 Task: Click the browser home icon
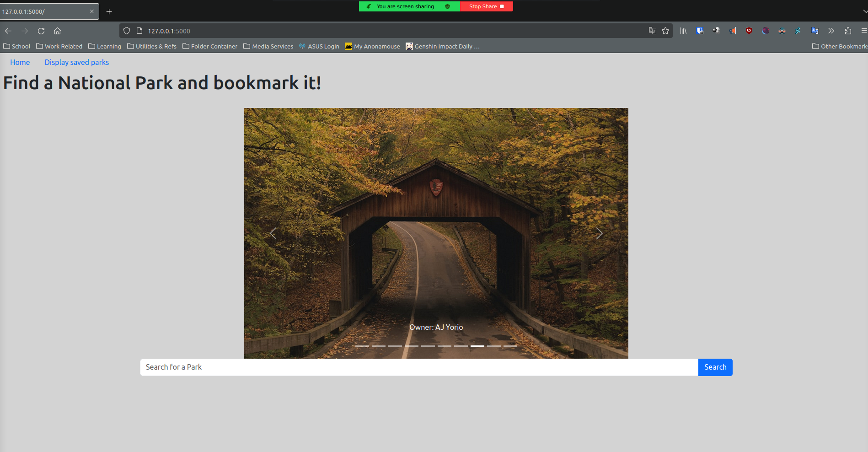(57, 31)
